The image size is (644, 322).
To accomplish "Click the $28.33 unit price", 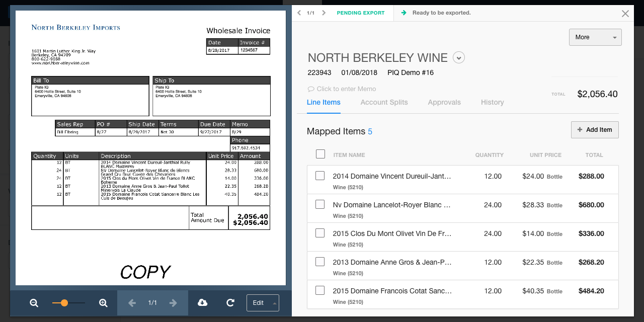I will coord(533,205).
